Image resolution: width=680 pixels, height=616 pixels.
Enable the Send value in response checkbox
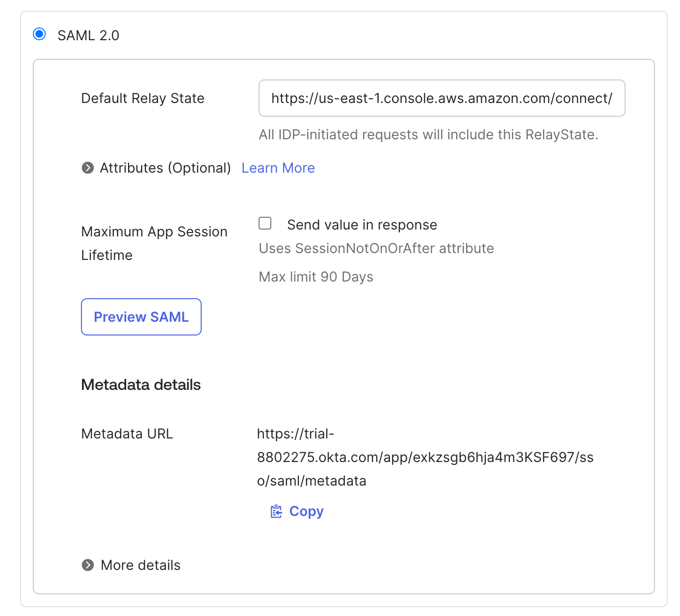pos(265,224)
